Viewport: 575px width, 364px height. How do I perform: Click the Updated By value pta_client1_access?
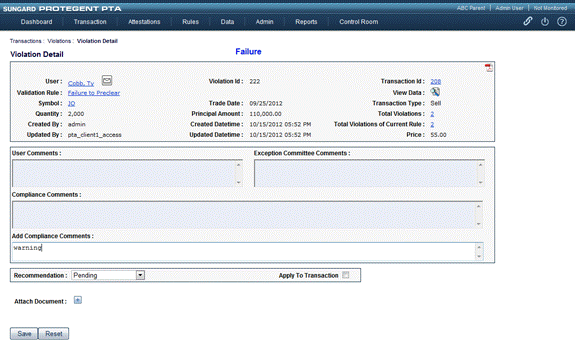(x=95, y=135)
